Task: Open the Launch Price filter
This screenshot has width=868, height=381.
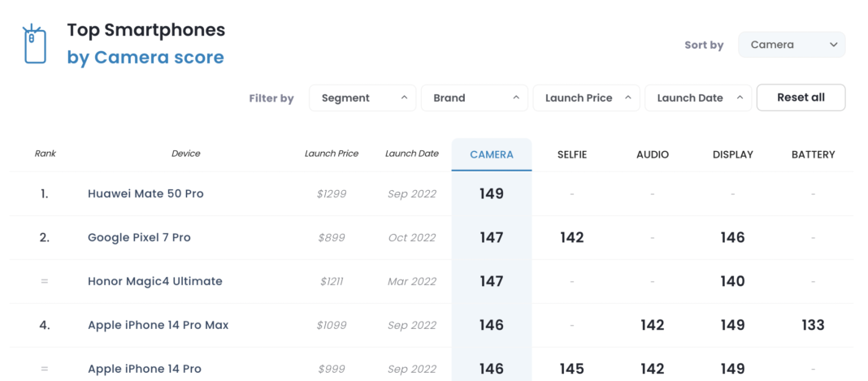Action: tap(586, 97)
